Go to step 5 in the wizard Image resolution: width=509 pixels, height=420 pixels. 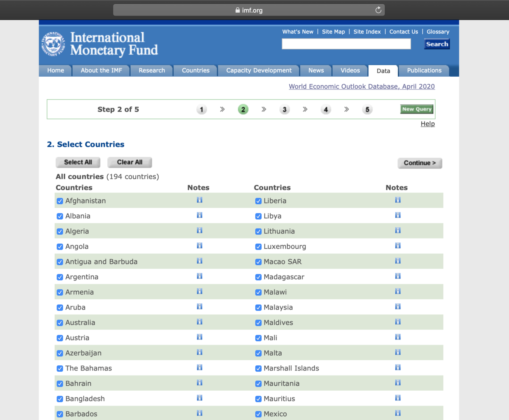coord(367,110)
